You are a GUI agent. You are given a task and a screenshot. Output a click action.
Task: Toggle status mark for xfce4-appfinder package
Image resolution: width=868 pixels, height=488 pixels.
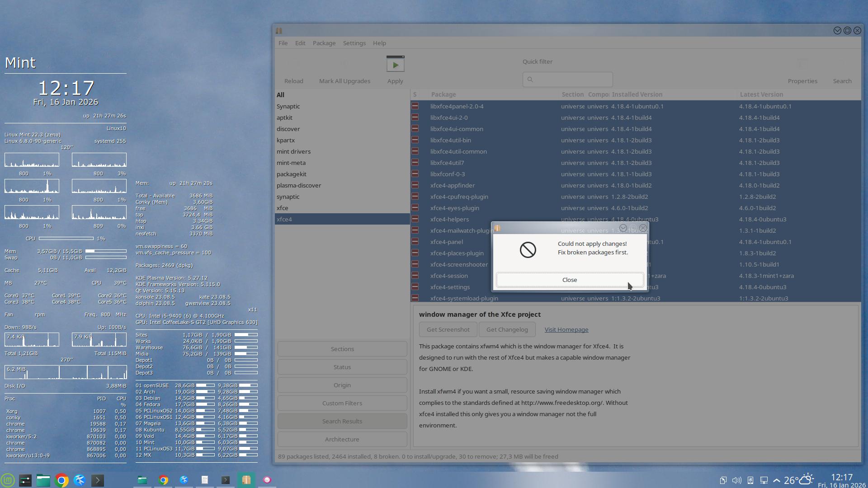coord(415,185)
